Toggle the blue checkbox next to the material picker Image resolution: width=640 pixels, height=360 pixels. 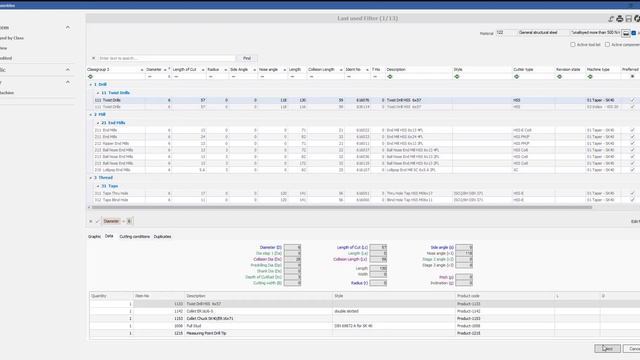(633, 33)
